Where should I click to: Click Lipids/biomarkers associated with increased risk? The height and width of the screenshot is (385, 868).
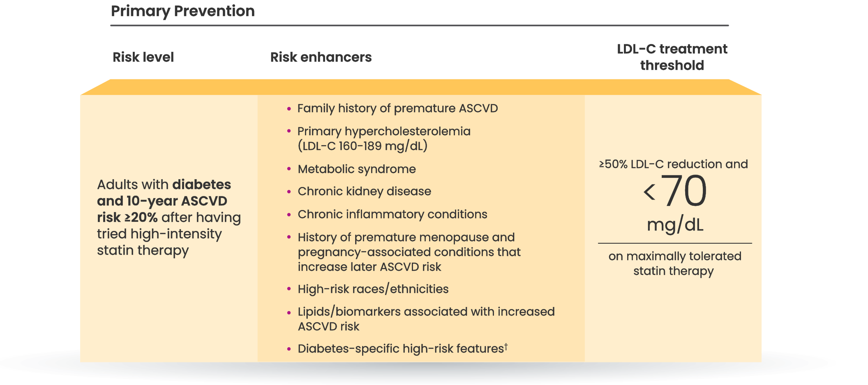click(x=426, y=319)
